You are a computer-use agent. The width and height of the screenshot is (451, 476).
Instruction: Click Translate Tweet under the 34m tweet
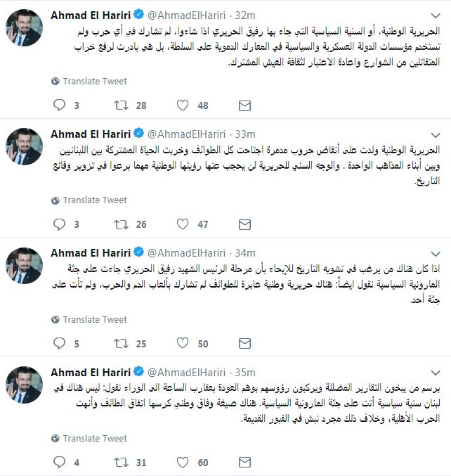[89, 320]
